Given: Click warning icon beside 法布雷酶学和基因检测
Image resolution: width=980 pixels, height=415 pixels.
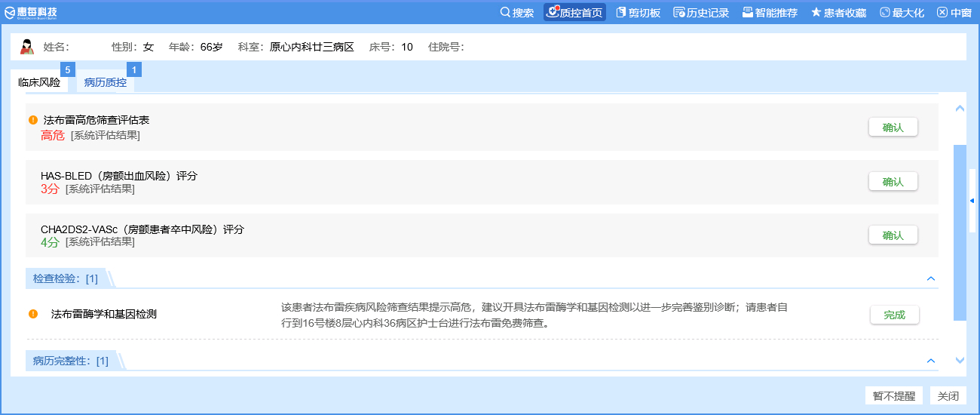Looking at the screenshot, I should pyautogui.click(x=33, y=314).
